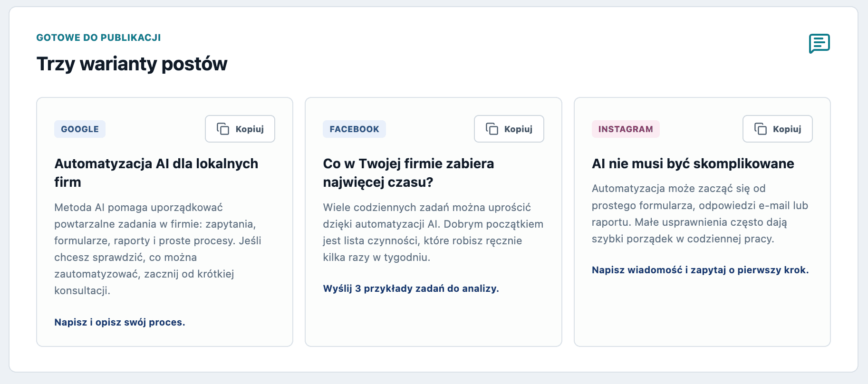
Task: Click the GOOGLE platform badge
Action: pyautogui.click(x=80, y=129)
